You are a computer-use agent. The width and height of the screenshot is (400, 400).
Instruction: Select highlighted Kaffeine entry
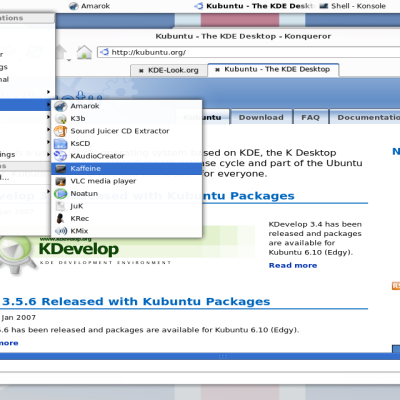click(127, 169)
